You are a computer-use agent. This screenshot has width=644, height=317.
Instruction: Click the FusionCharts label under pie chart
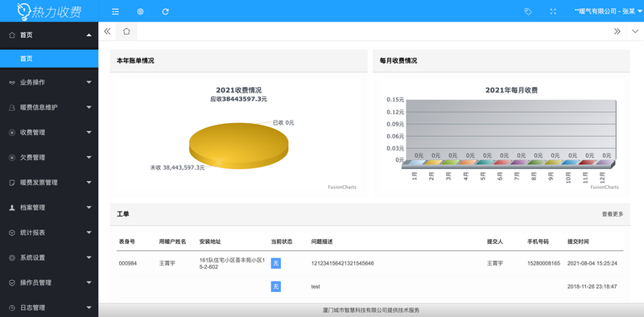[341, 187]
